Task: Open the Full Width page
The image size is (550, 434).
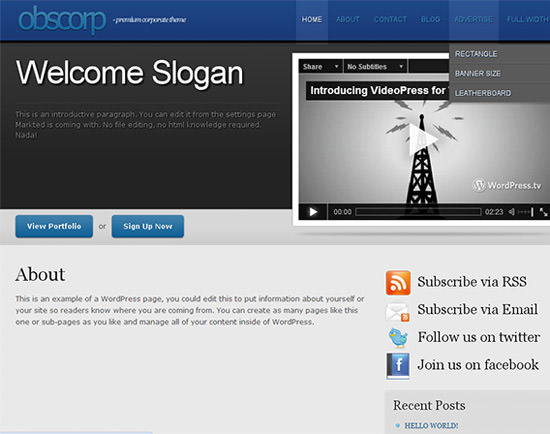Action: (x=528, y=20)
